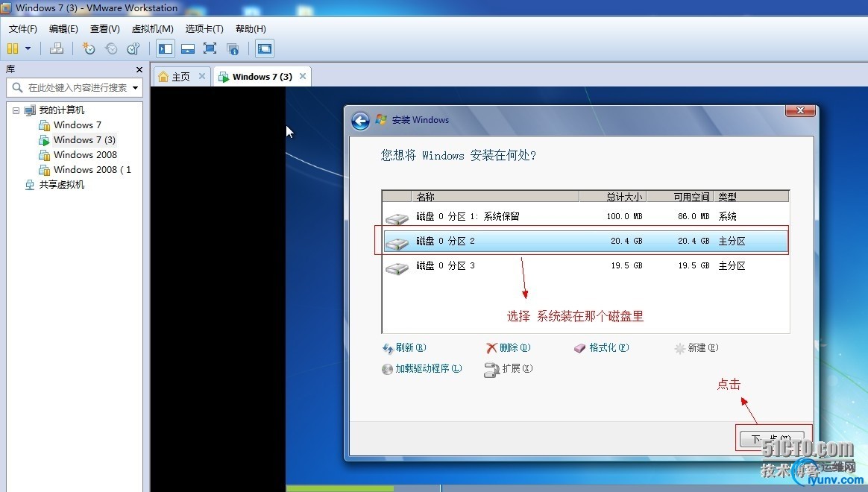Screen dimensions: 868x492
Task: Open the power options arrow beside pause
Action: [x=28, y=48]
